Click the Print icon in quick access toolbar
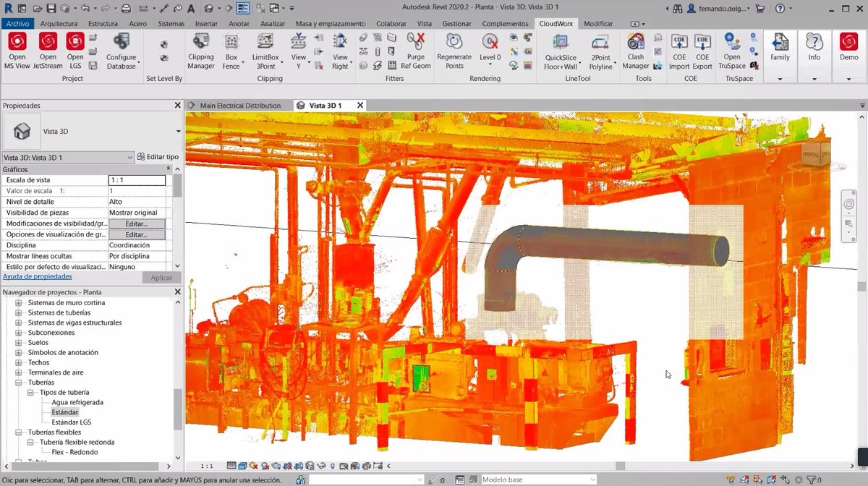 [127, 9]
